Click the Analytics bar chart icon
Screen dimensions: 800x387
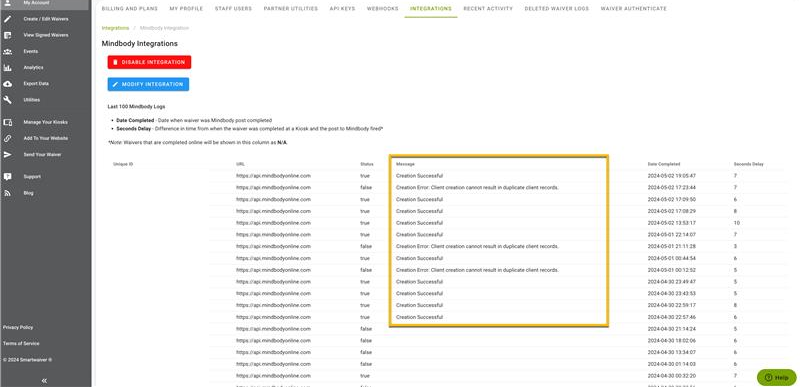coord(8,67)
